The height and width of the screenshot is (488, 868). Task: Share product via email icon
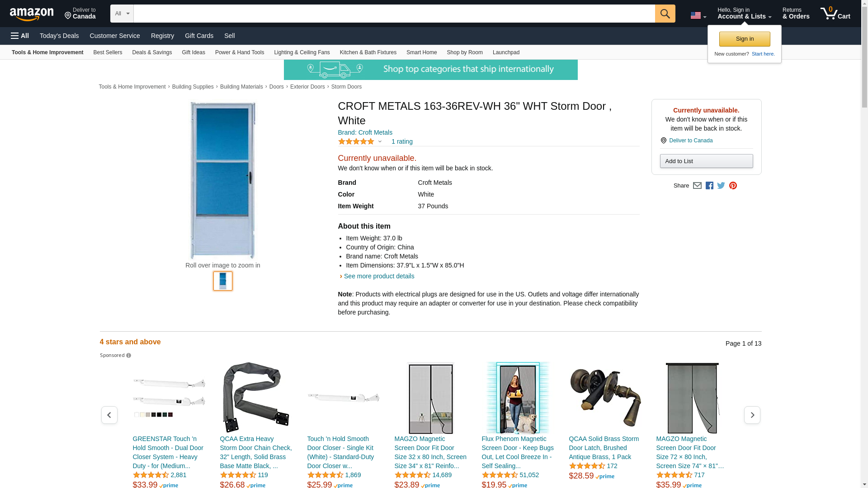(697, 186)
